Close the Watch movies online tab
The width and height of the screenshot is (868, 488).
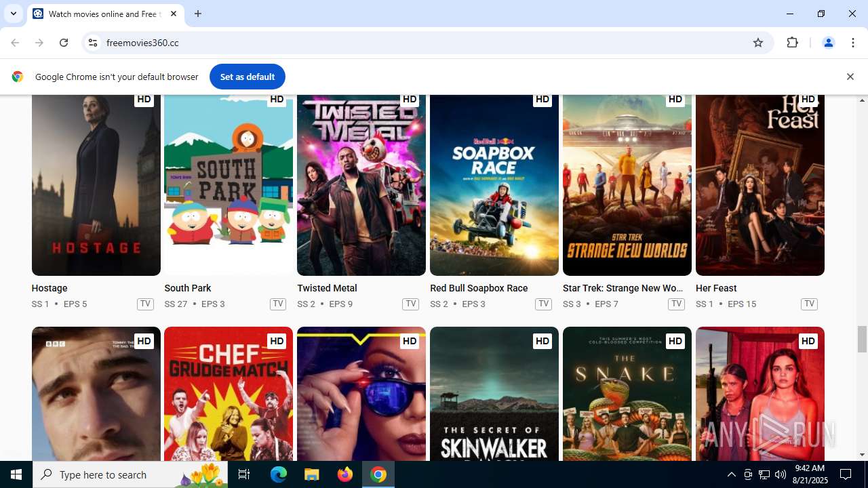[174, 14]
